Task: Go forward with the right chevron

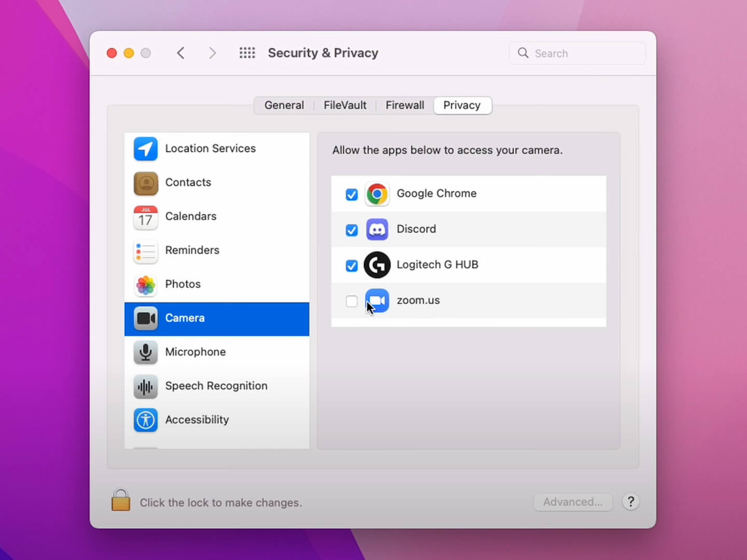Action: click(x=212, y=53)
